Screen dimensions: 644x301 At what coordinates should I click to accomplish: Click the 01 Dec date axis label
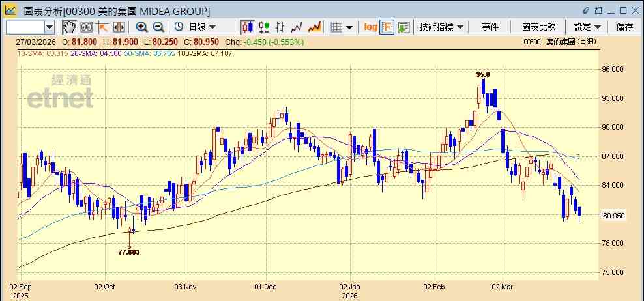pyautogui.click(x=266, y=286)
